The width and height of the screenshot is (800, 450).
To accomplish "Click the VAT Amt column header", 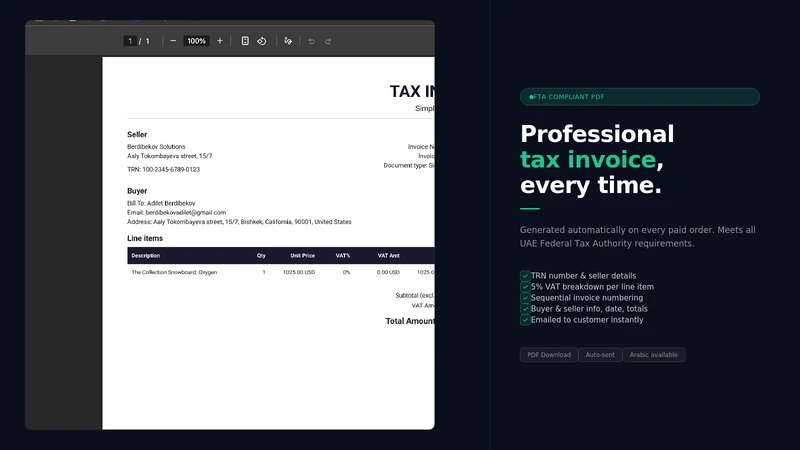I will tap(389, 256).
